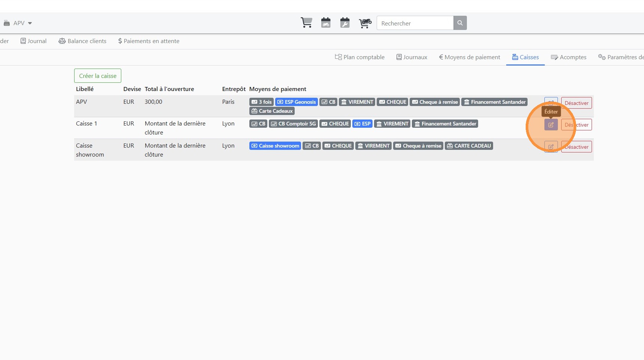
Task: Open the Journal menu item
Action: (x=34, y=41)
